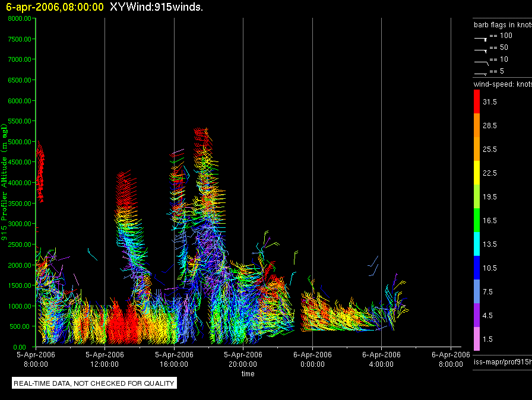Screen dimensions: 532x400
Task: Click the 'REAL-TIME DATA, NOT CHECKED FOR QUALITY' label
Action: 94,383
